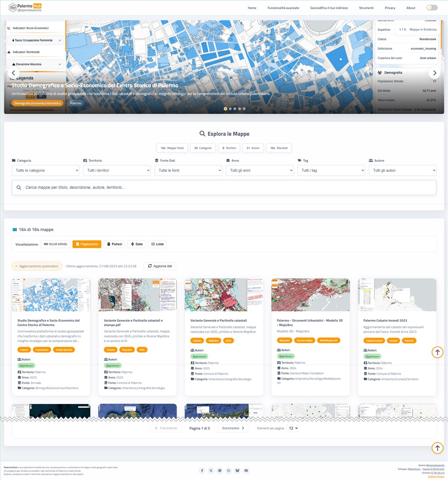Click the X (Twitter) icon in footer
448x480 pixels.
click(x=211, y=470)
